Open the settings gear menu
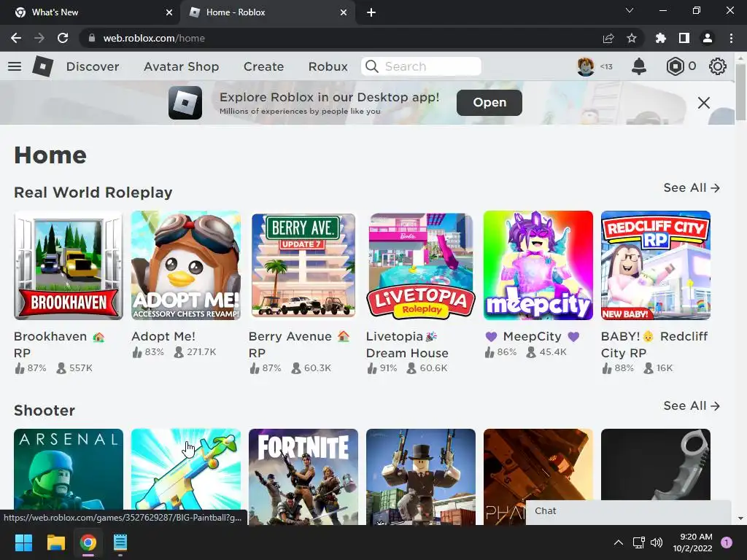 point(718,66)
